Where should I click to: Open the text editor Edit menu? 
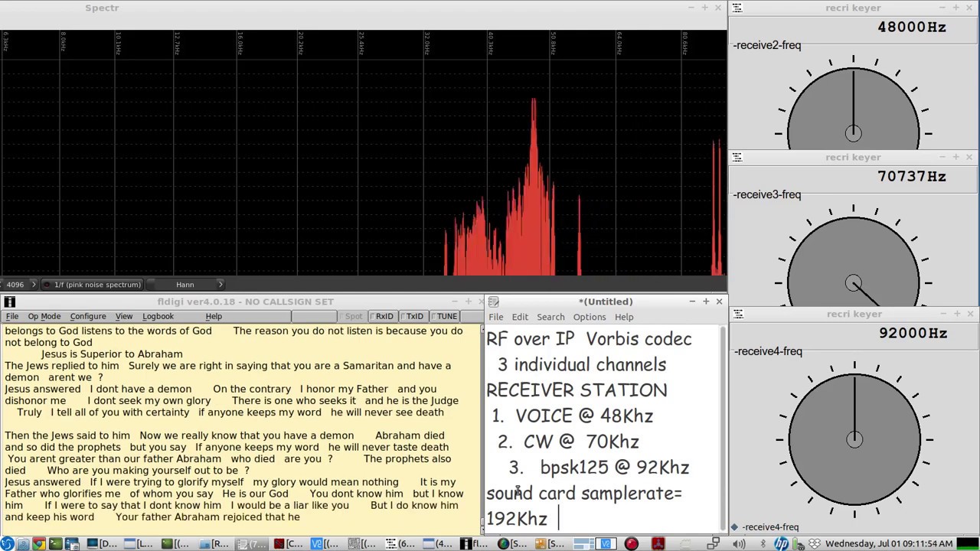[520, 317]
